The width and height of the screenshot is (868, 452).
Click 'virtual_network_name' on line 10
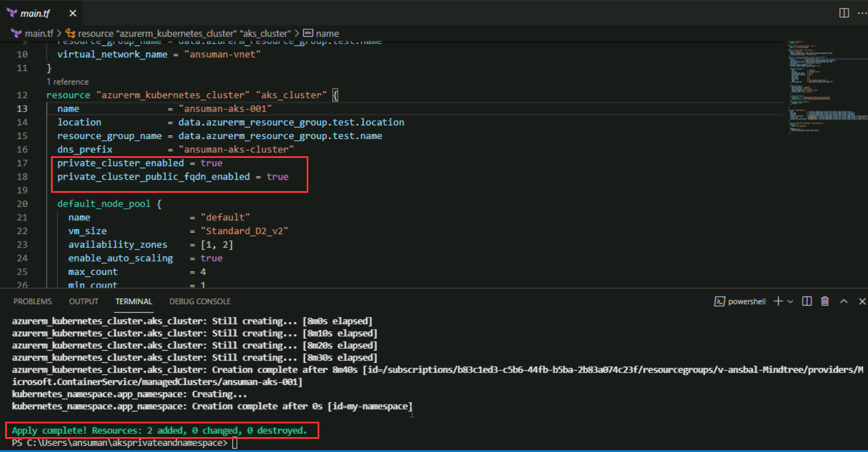coord(112,54)
